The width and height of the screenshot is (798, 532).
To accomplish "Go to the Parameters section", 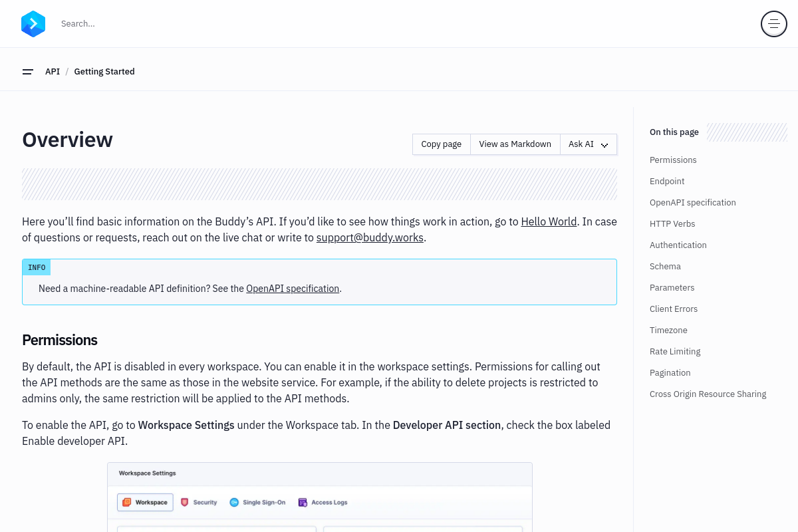I will [x=672, y=288].
